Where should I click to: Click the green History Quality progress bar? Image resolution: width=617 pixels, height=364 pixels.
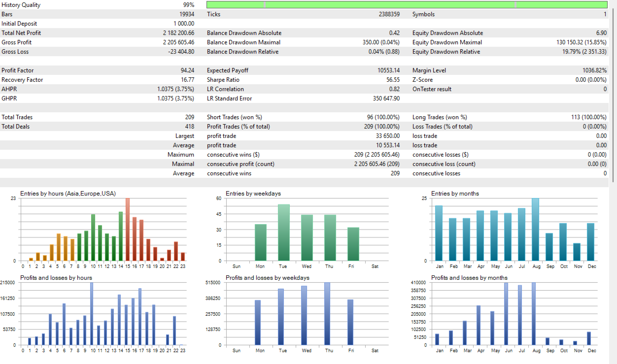click(x=407, y=4)
